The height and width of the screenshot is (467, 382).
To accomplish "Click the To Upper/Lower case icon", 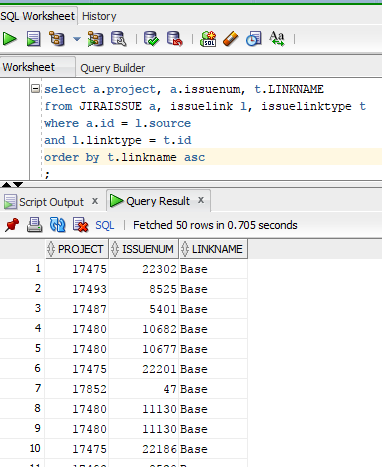I will click(x=277, y=39).
